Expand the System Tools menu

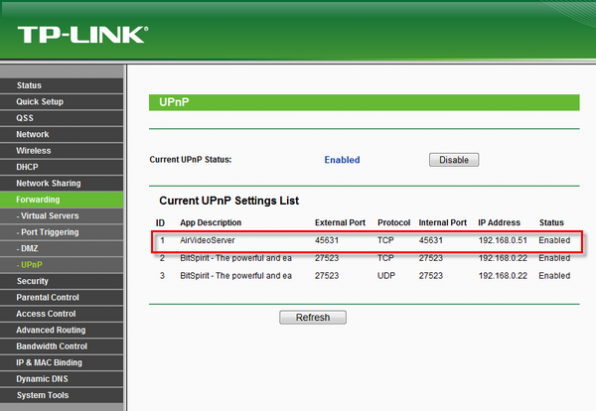click(62, 396)
